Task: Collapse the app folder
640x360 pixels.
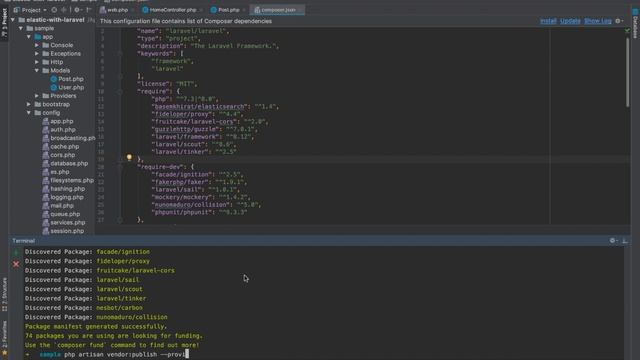Action: pyautogui.click(x=29, y=37)
